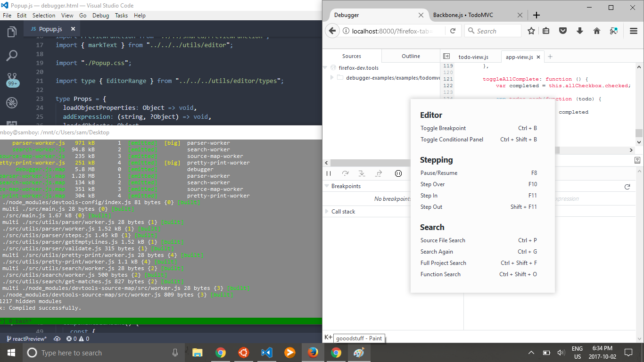Click Toggle Breakpoint in shortcuts panel
644x362 pixels.
pyautogui.click(x=443, y=128)
